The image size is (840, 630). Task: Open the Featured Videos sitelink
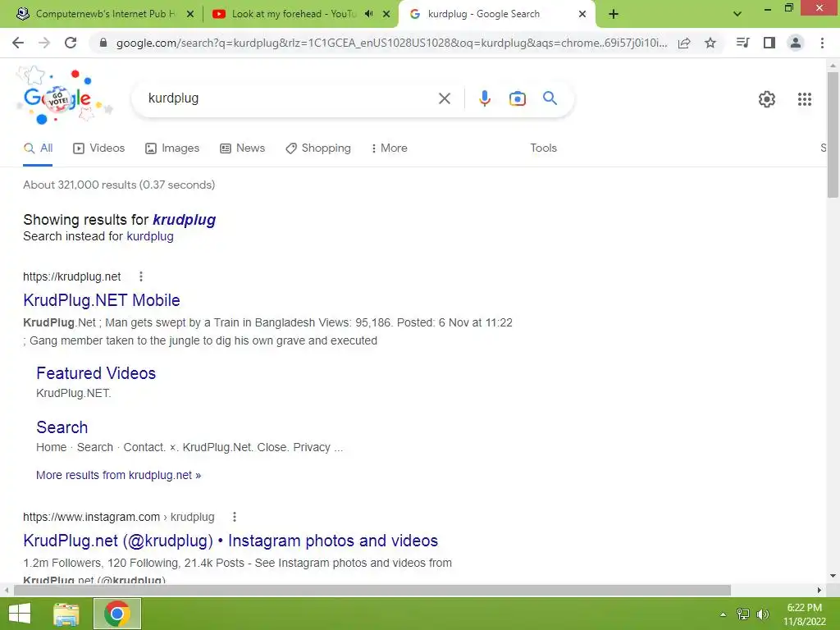[96, 373]
